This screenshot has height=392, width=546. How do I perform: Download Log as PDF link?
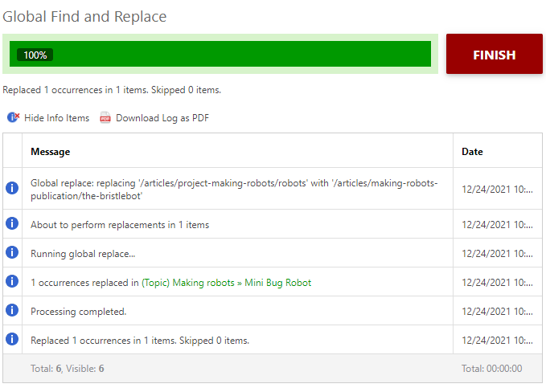click(162, 118)
